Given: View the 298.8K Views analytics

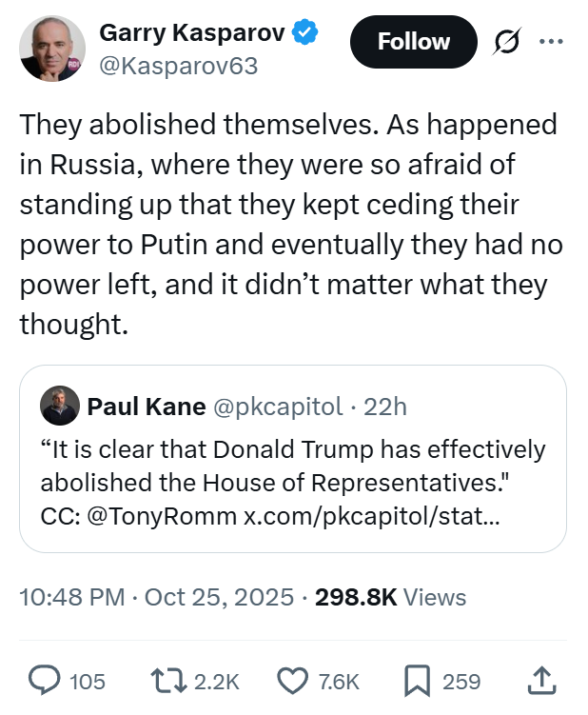Looking at the screenshot, I should point(390,597).
